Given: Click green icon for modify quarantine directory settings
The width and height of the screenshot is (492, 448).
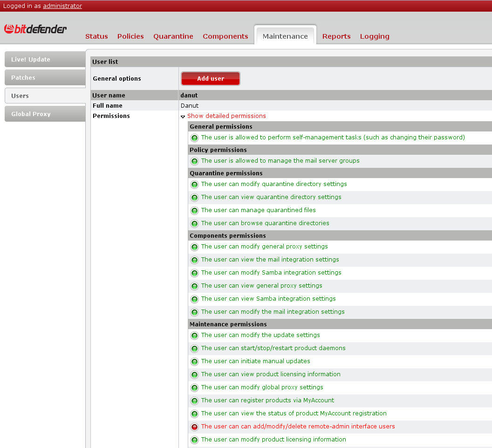Looking at the screenshot, I should click(x=194, y=185).
